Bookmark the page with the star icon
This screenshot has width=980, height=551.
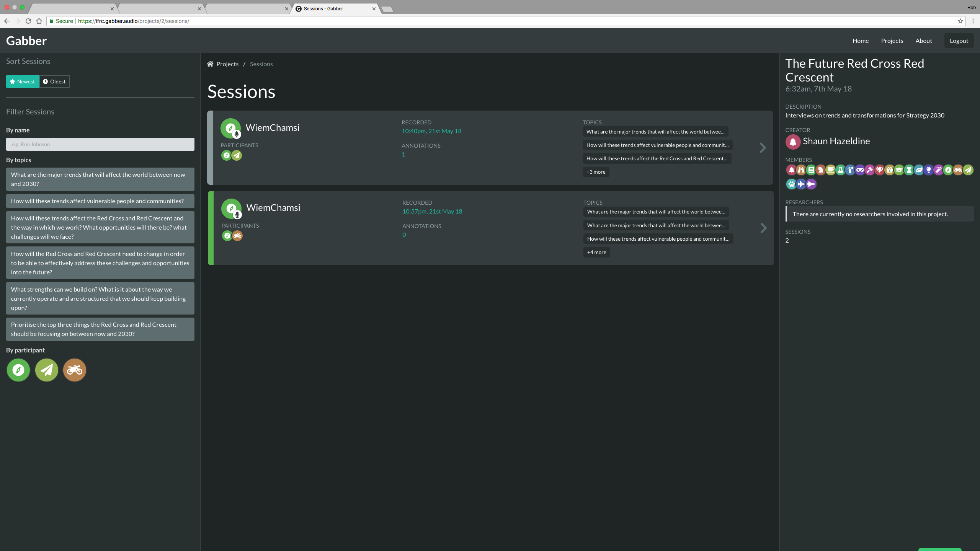[x=960, y=21]
